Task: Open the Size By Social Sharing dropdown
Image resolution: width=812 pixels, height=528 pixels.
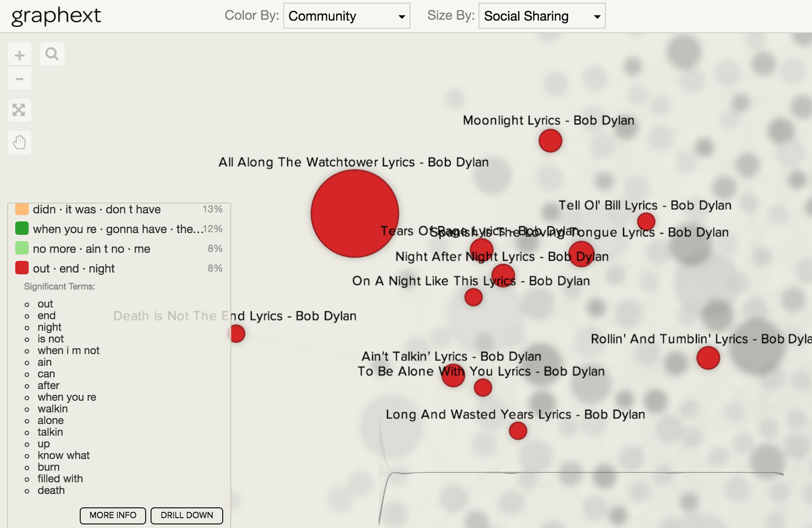Action: pyautogui.click(x=542, y=16)
